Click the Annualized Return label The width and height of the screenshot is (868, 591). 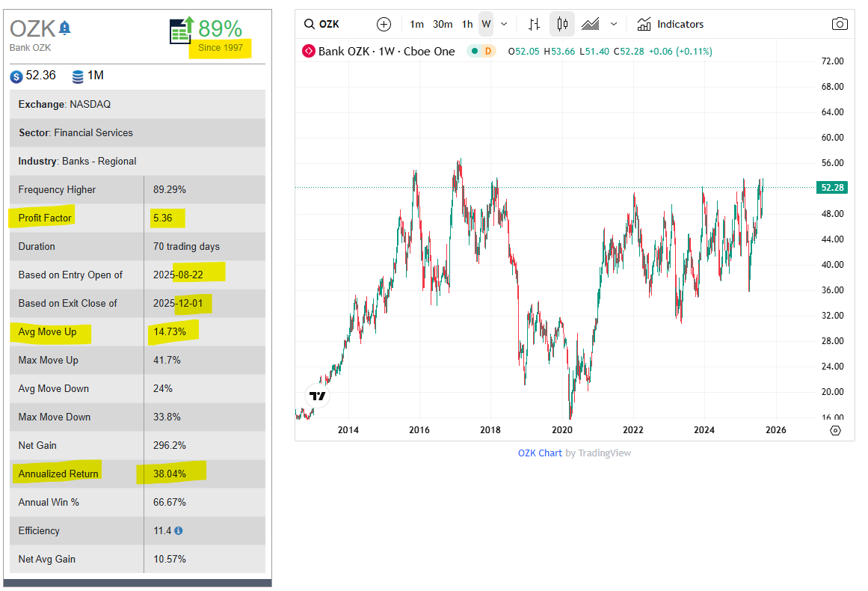tap(58, 474)
